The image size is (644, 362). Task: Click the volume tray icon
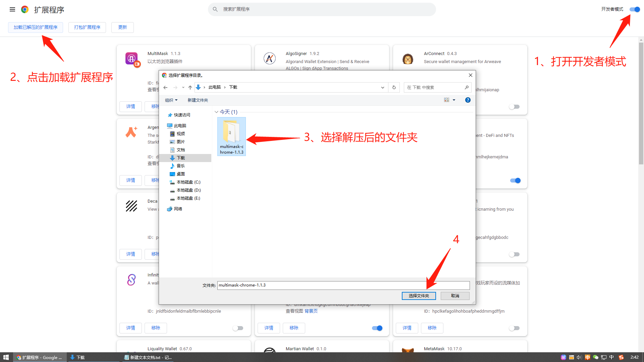click(x=579, y=357)
